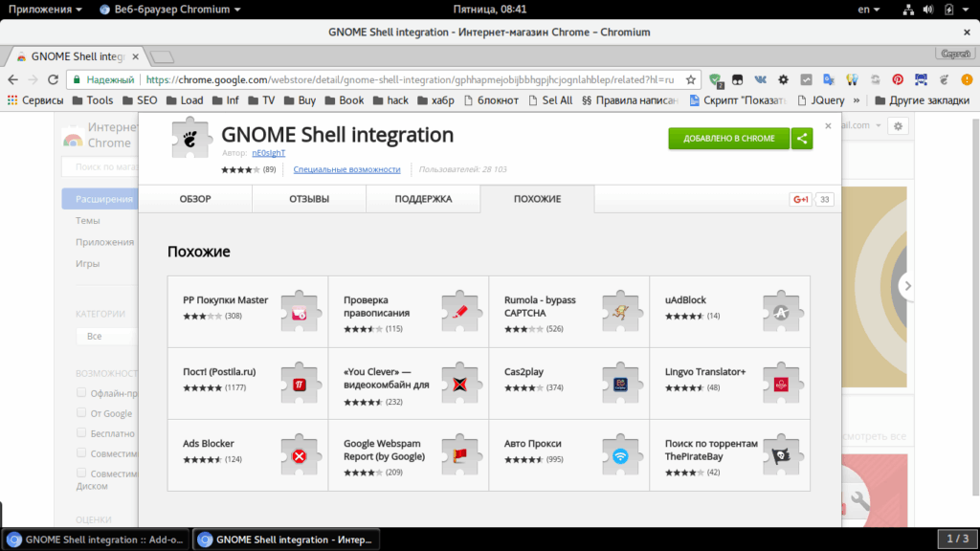The width and height of the screenshot is (980, 551).
Task: Click the Специальные возможности link
Action: coord(346,169)
